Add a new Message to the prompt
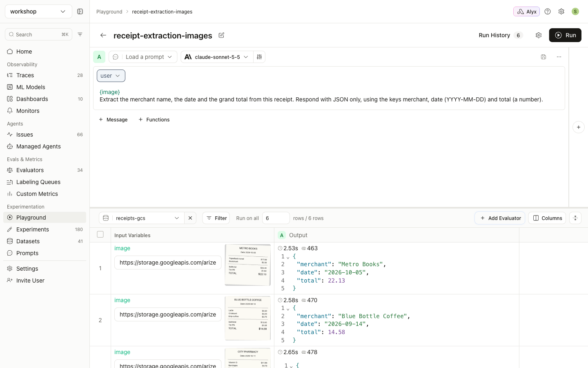Viewport: 588px width, 368px height. tap(113, 119)
